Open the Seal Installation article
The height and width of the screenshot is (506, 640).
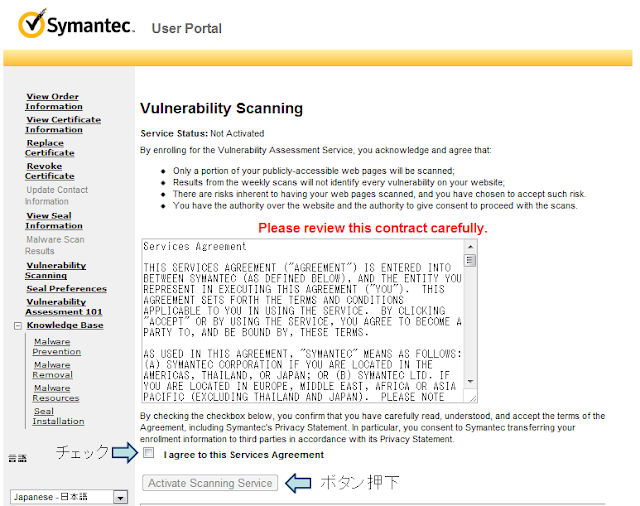pyautogui.click(x=58, y=416)
